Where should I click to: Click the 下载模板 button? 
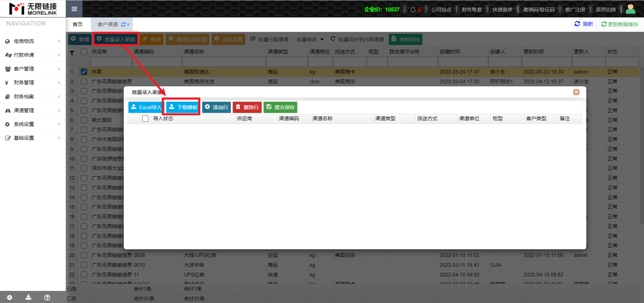point(183,107)
